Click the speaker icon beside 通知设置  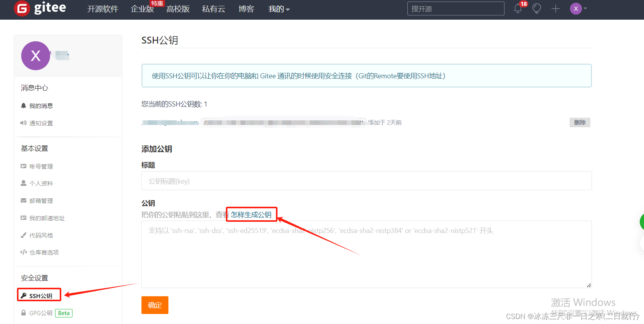(x=23, y=123)
